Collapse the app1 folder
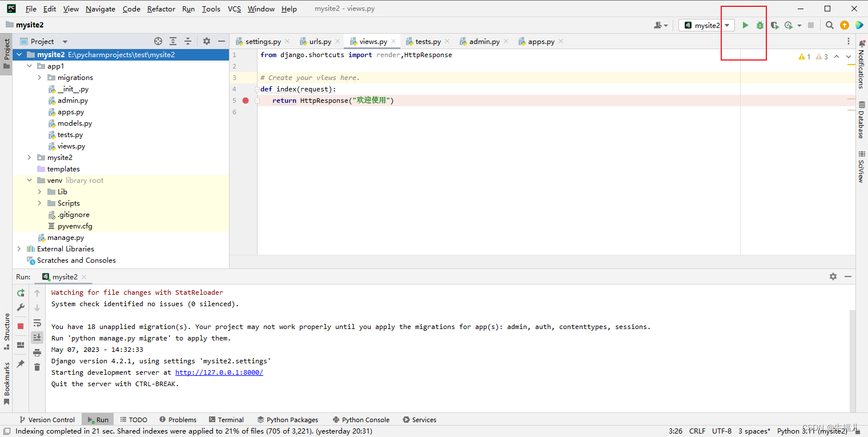The height and width of the screenshot is (437, 868). 30,66
